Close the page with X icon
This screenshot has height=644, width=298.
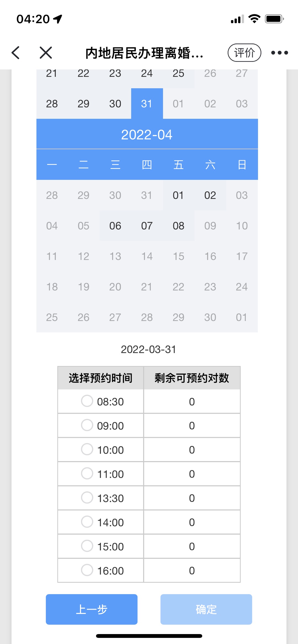pyautogui.click(x=46, y=52)
